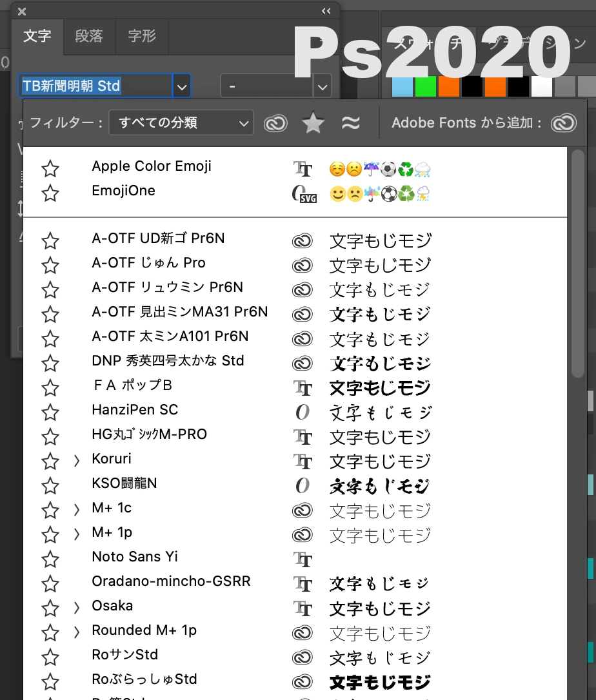Pick the green swatch
The height and width of the screenshot is (700, 596).
(425, 87)
